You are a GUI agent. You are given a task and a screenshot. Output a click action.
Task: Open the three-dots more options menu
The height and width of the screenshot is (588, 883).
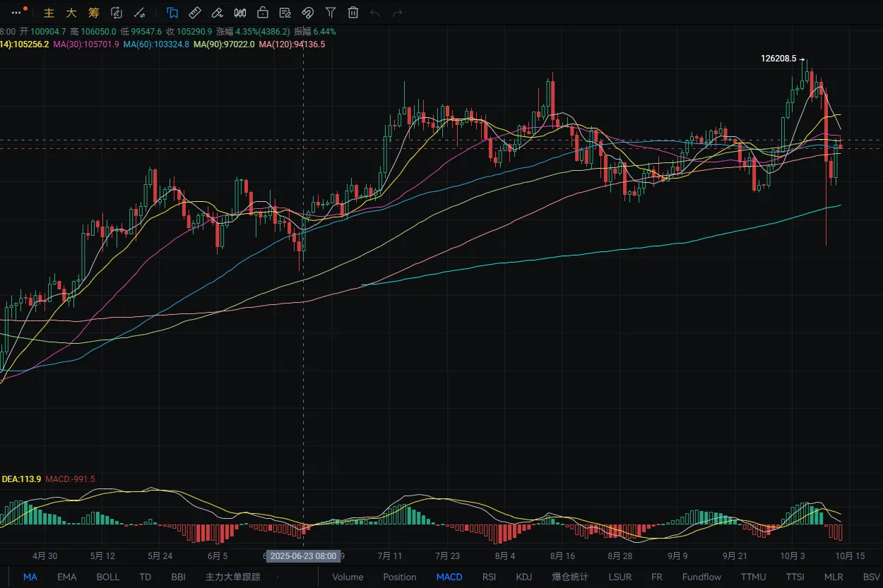point(17,12)
